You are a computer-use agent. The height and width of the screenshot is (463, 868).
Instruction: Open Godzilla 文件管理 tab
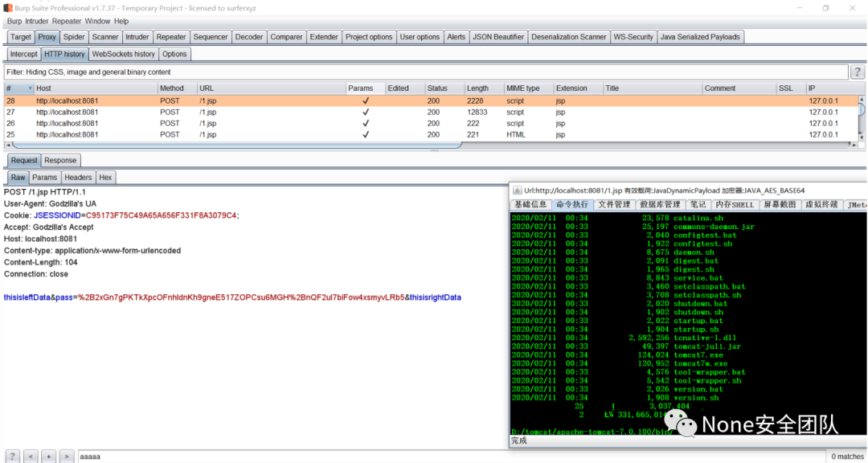point(614,205)
